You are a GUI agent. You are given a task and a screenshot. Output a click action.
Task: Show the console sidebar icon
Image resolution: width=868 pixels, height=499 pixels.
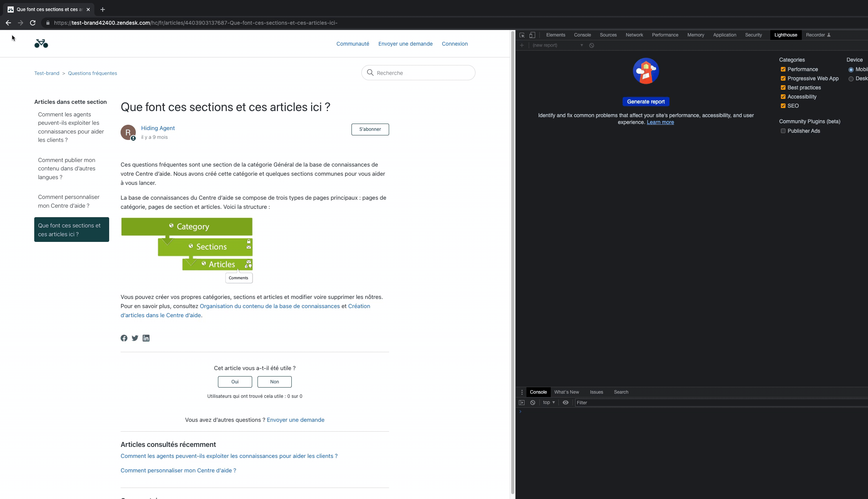(x=521, y=402)
